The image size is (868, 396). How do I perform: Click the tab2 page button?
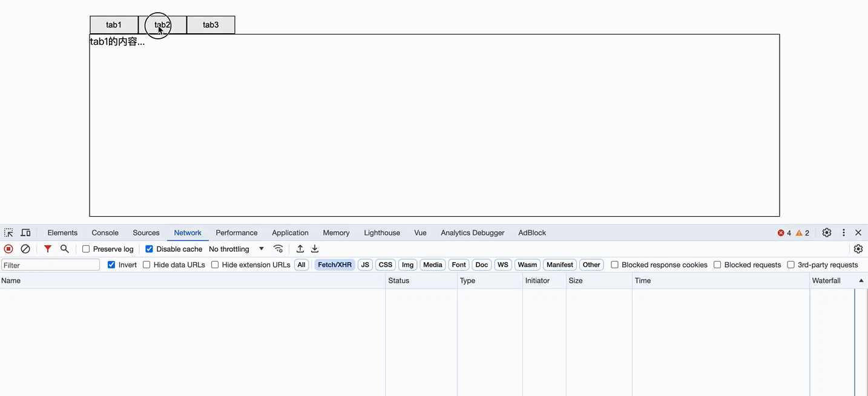[162, 25]
